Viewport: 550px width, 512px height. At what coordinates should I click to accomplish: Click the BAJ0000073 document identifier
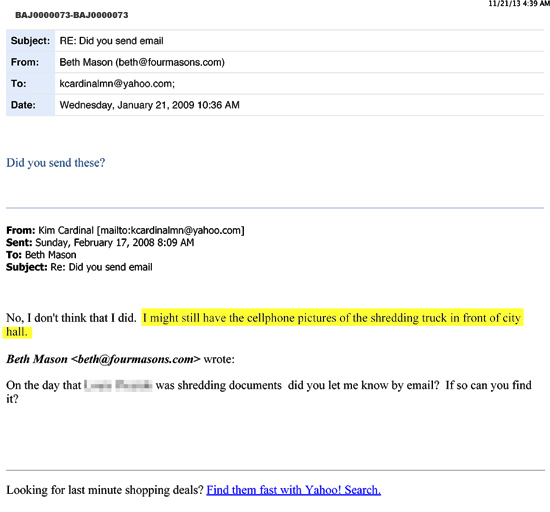point(72,15)
